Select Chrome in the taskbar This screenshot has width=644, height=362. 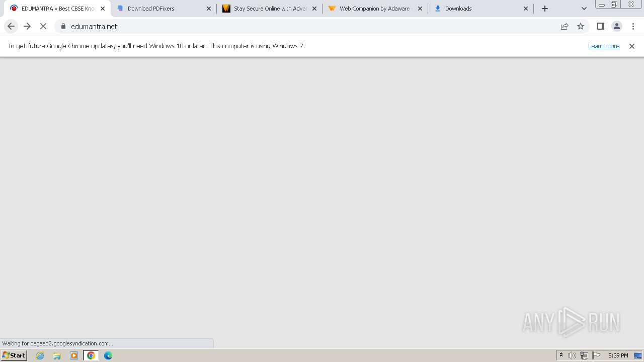91,355
